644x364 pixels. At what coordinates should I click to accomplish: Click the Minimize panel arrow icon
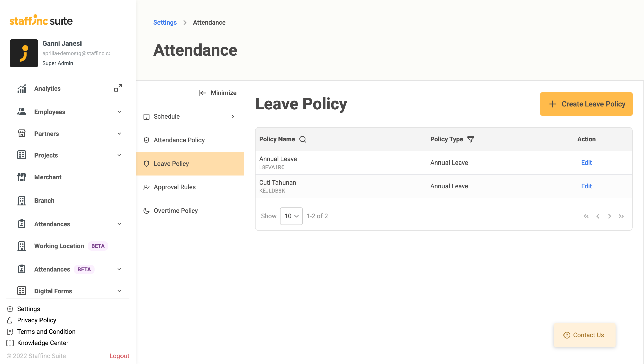coord(202,93)
